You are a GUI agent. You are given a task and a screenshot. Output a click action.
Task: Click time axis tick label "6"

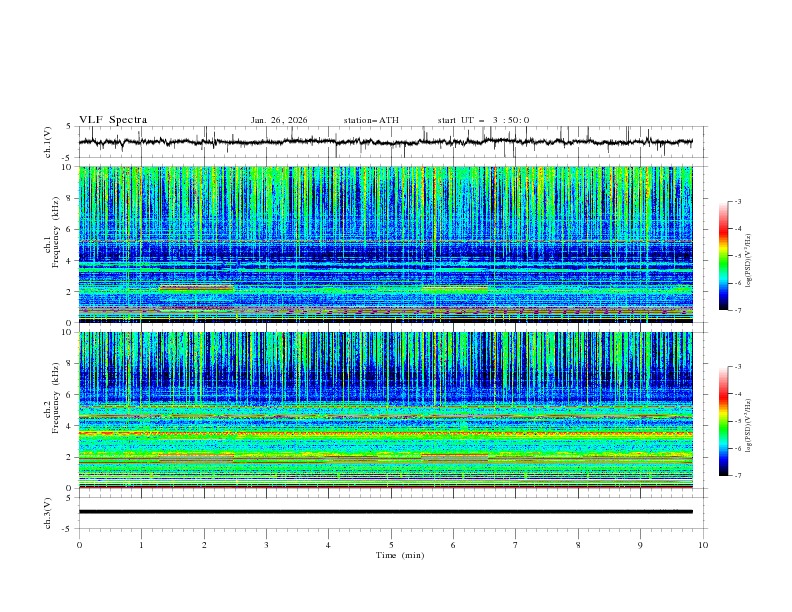tap(453, 545)
